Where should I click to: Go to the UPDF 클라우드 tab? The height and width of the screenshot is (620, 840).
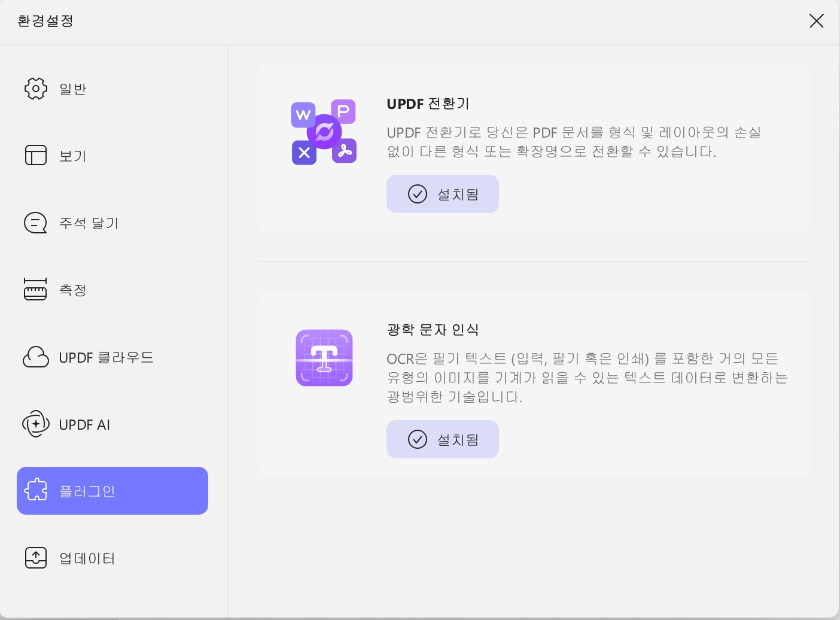(x=112, y=357)
